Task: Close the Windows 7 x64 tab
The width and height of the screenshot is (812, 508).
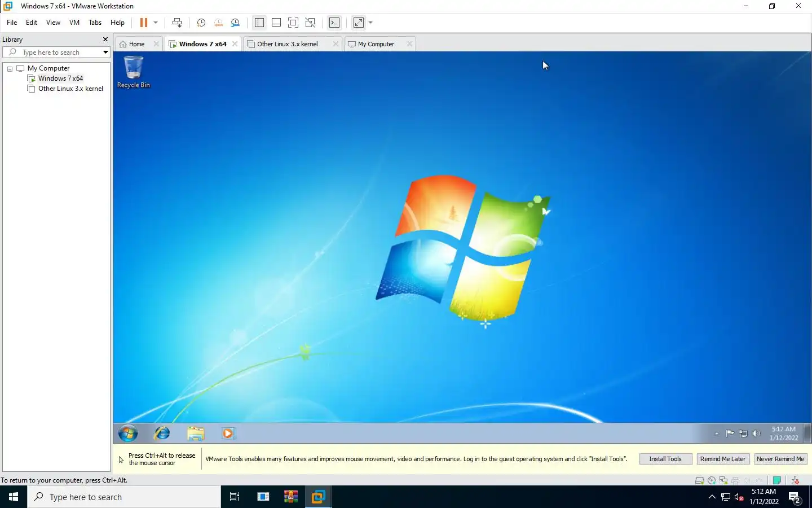Action: (x=235, y=44)
